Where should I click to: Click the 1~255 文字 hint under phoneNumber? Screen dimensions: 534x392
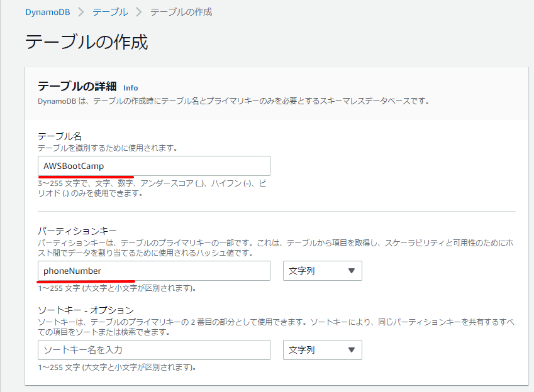pos(117,288)
